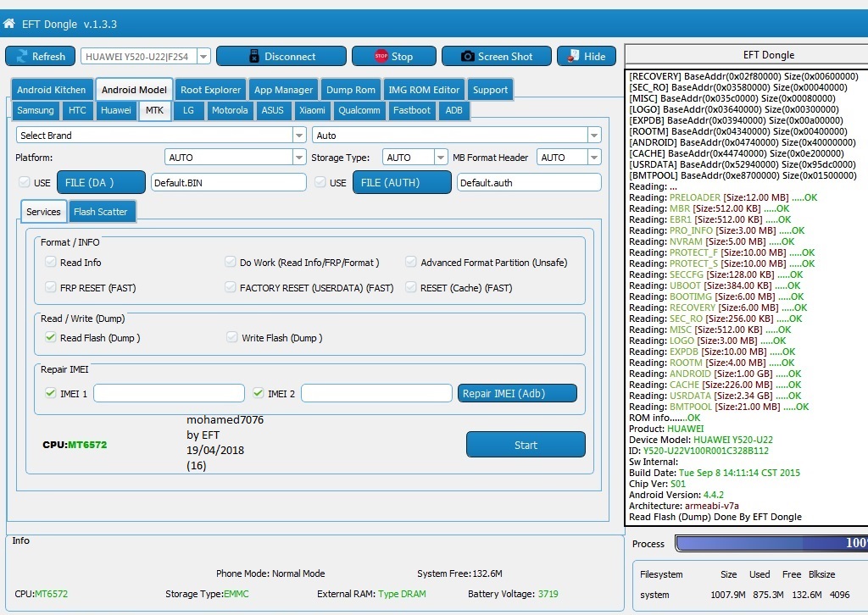Open the Platform AUTO dropdown
The height and width of the screenshot is (615, 868).
click(x=299, y=157)
